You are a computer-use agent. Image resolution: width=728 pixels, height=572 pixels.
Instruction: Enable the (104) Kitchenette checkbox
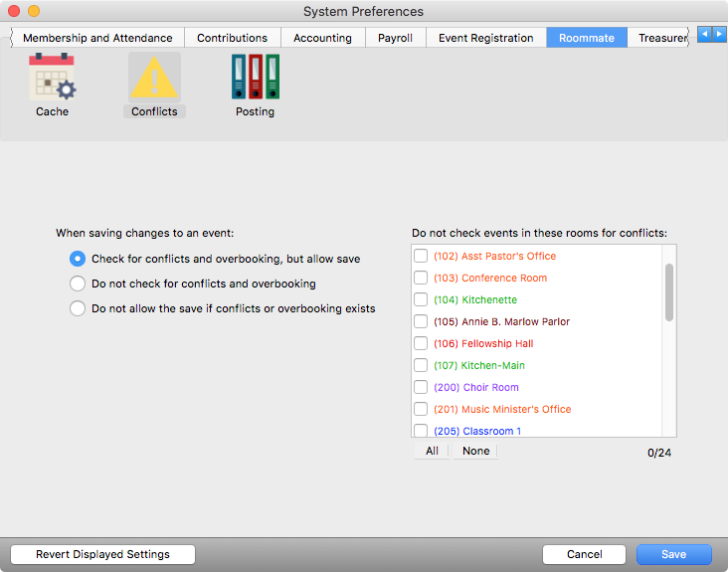pos(421,299)
